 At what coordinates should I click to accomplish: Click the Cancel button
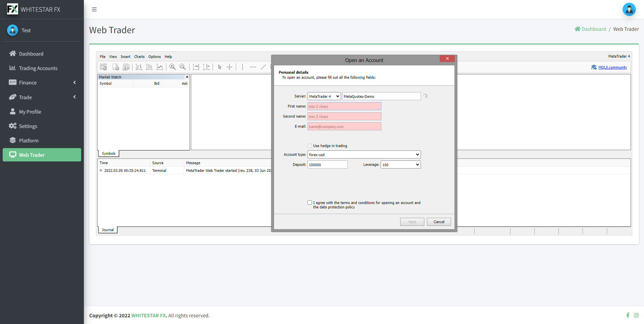439,222
